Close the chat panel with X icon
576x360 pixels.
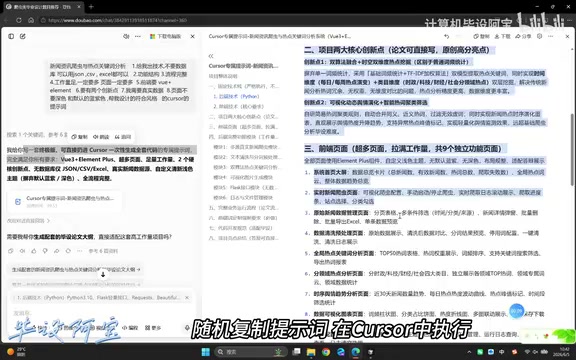tap(192, 36)
